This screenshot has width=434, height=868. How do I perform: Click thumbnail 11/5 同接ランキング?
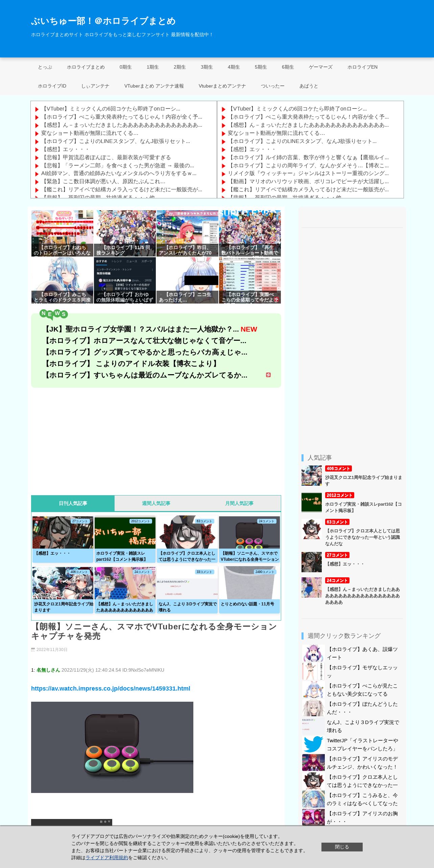(125, 233)
